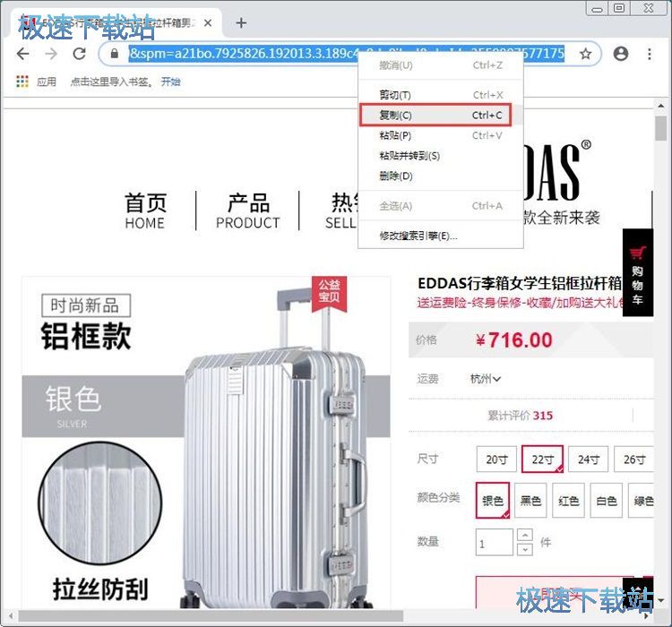Decrease quantity with the down stepper arrow
Image resolution: width=672 pixels, height=627 pixels.
coord(525,549)
